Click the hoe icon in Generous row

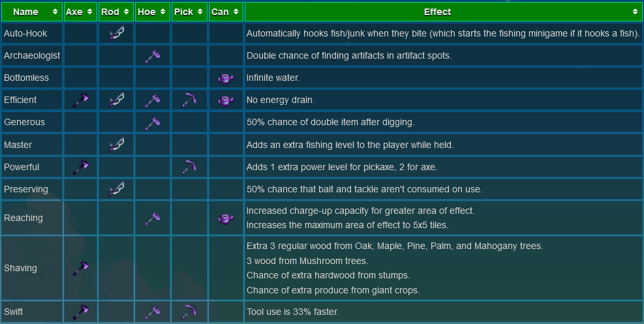tap(152, 123)
